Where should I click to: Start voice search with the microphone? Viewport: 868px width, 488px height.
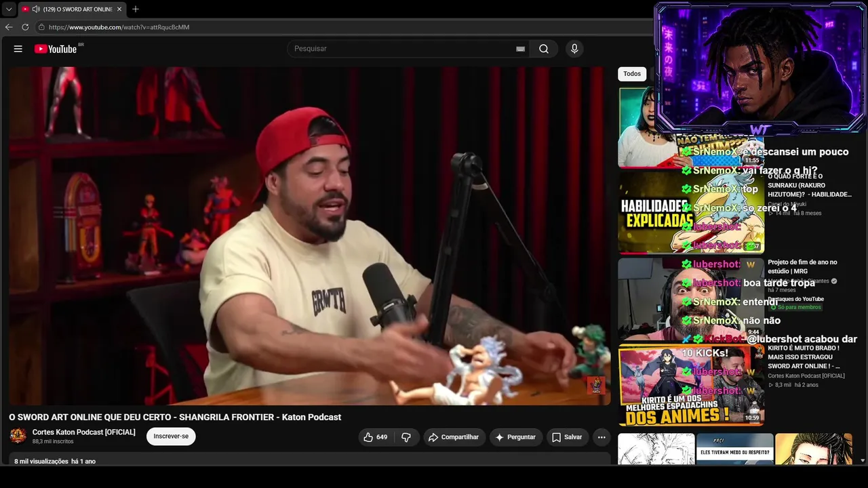pos(574,49)
